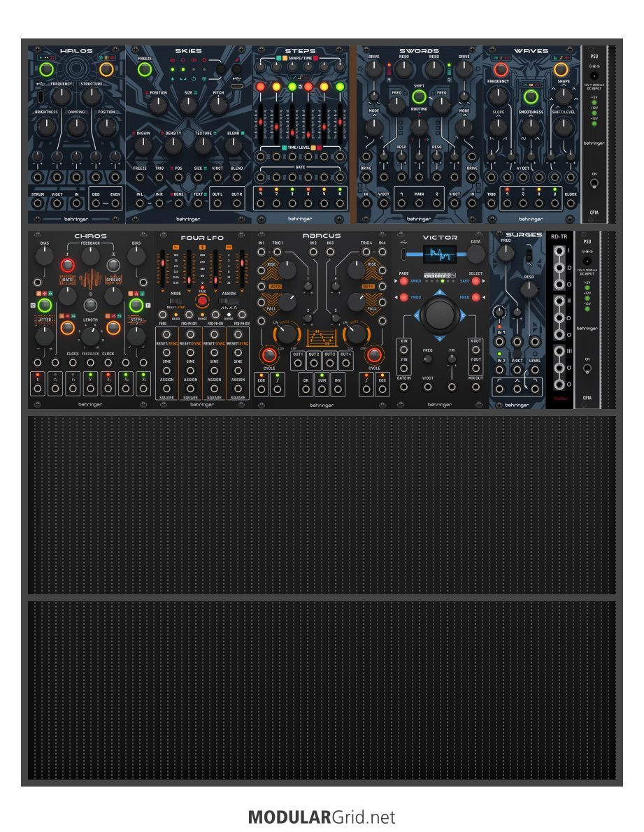
Task: Flip the Surges slide switch
Action: tap(529, 254)
